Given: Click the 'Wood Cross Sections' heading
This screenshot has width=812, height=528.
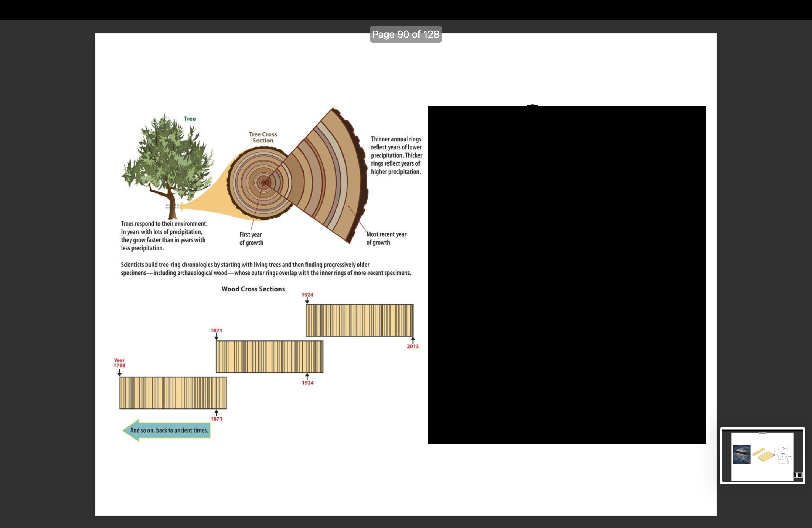Looking at the screenshot, I should click(x=253, y=289).
